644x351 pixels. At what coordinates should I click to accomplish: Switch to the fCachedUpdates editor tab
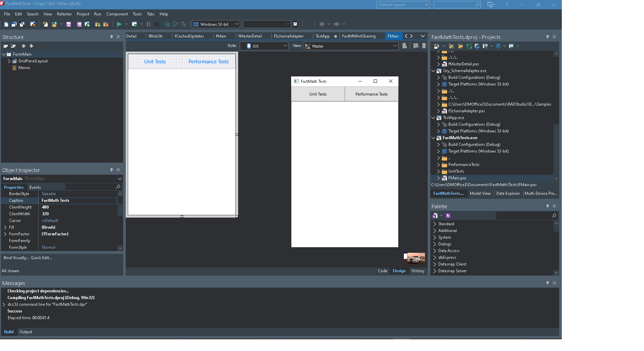pyautogui.click(x=189, y=36)
